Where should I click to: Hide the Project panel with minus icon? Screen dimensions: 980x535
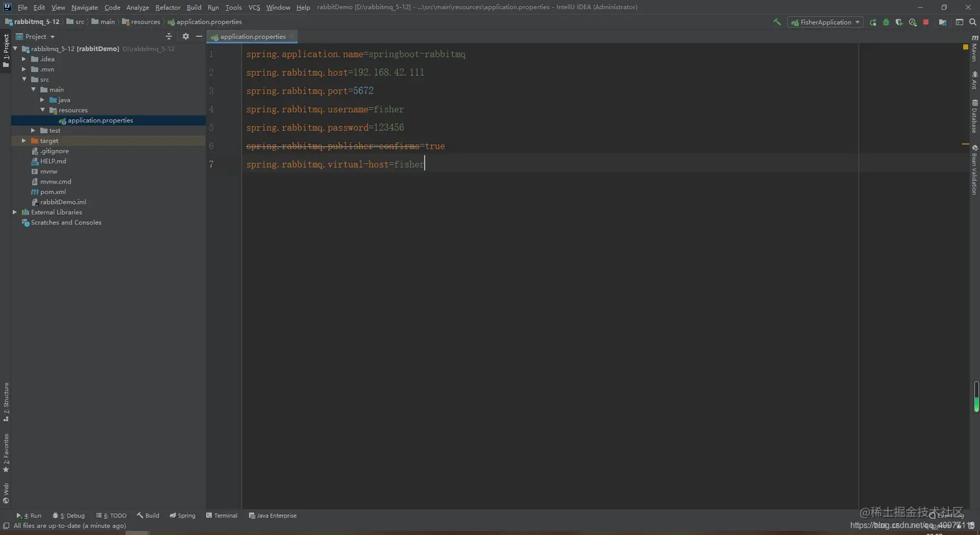click(x=199, y=37)
